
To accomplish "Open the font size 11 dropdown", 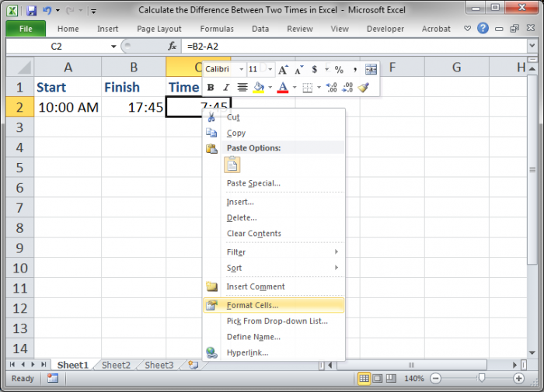I will point(270,70).
